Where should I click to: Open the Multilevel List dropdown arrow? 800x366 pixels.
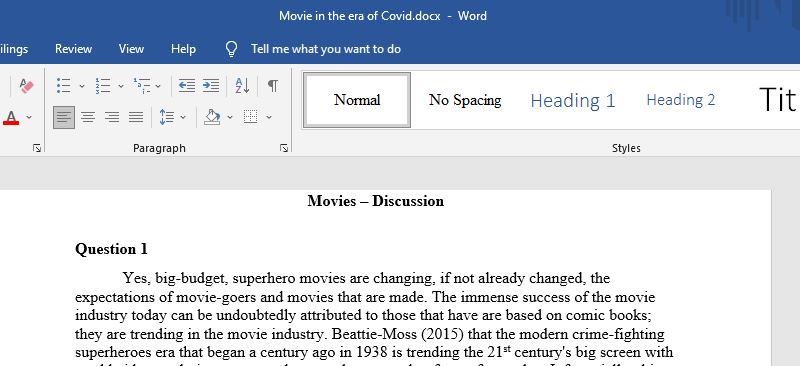[158, 86]
